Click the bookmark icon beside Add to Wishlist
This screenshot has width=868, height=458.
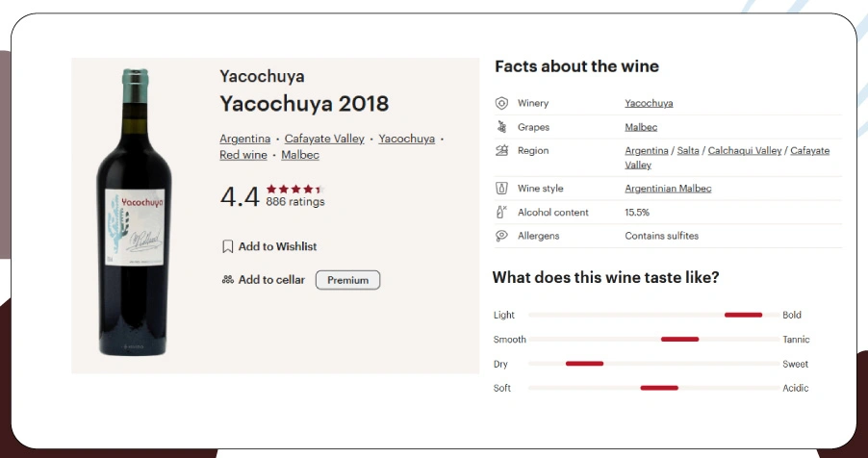tap(228, 247)
